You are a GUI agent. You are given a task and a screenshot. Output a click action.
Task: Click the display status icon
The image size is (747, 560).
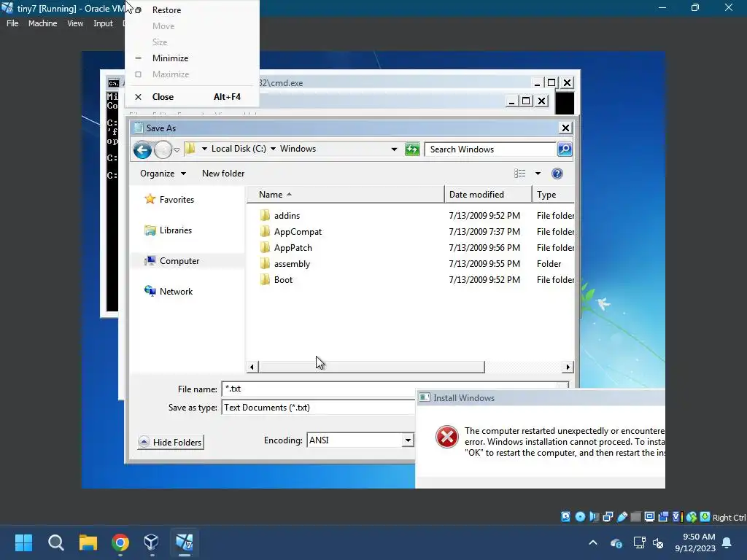[x=649, y=517]
